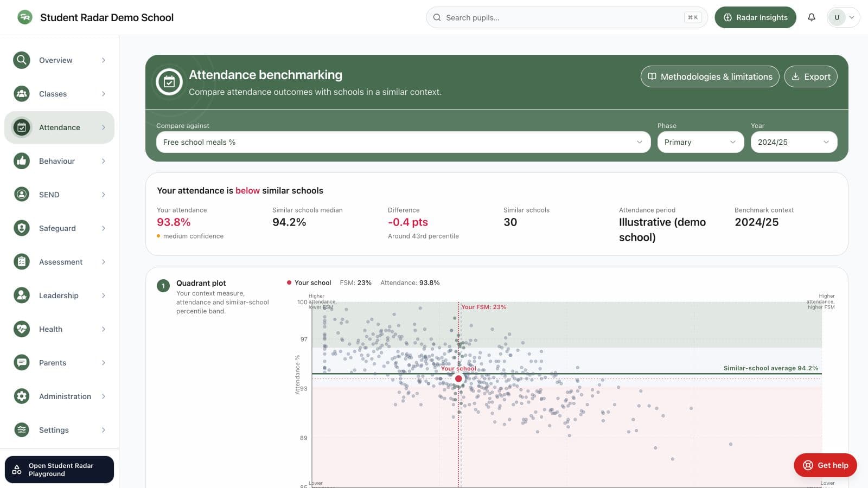
Task: Focus the Search pupils field
Action: [x=567, y=17]
